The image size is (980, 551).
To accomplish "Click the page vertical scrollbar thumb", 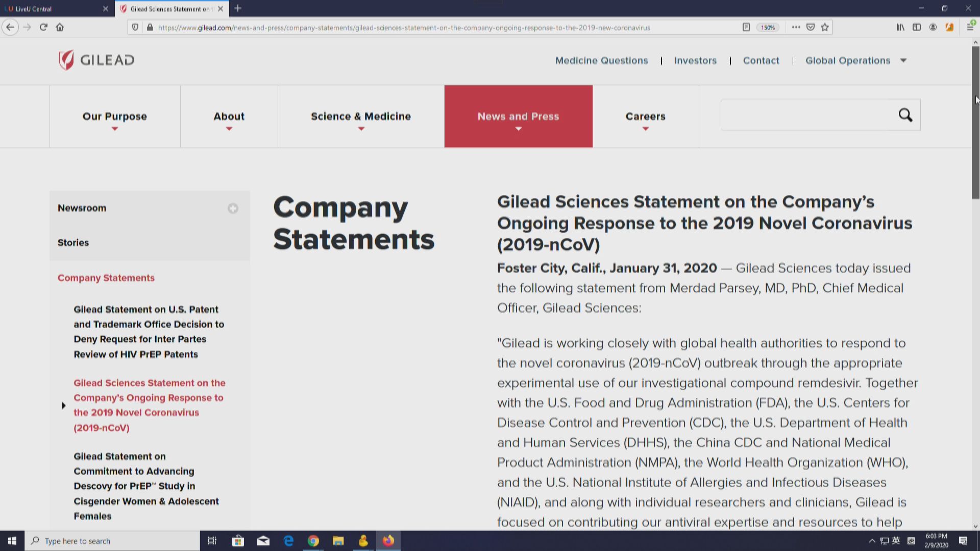I will coord(975,122).
